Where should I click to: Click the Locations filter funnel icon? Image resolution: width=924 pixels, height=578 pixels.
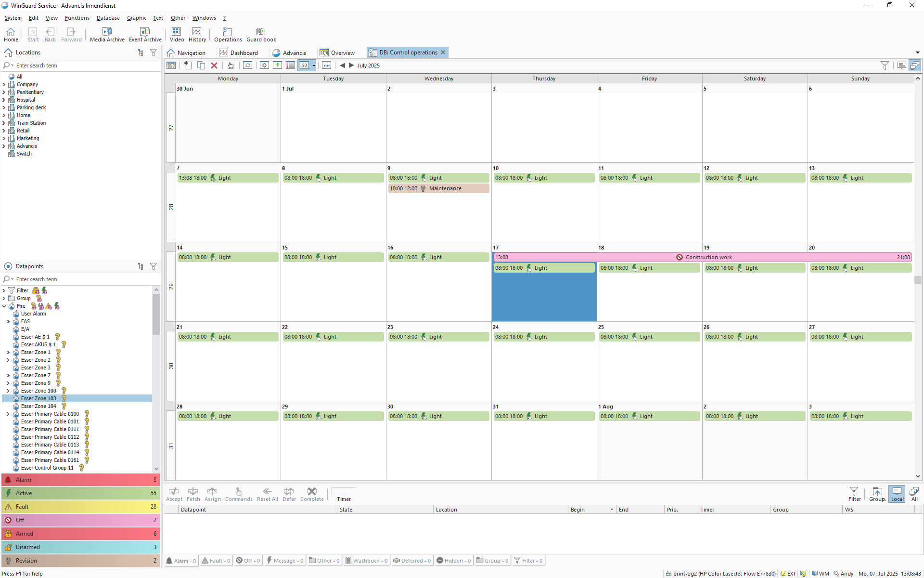153,53
